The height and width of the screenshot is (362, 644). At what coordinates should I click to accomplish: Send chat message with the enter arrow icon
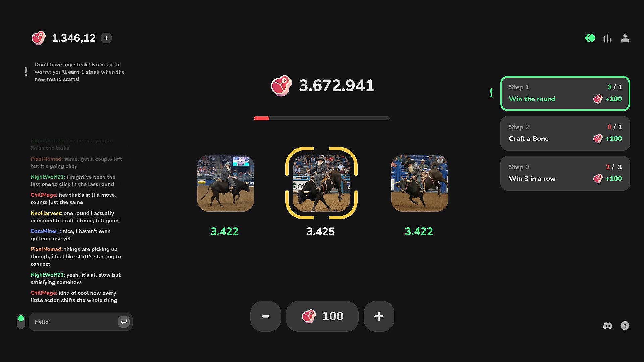[124, 322]
